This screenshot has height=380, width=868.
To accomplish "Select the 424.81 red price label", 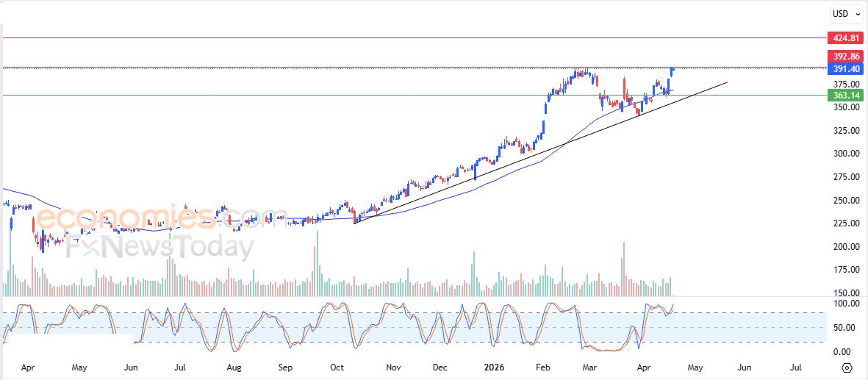I will [x=847, y=38].
